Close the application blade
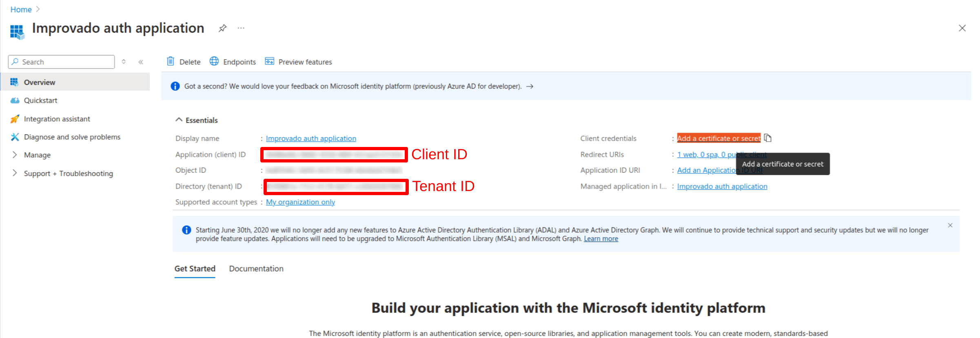The image size is (980, 338). [x=962, y=28]
